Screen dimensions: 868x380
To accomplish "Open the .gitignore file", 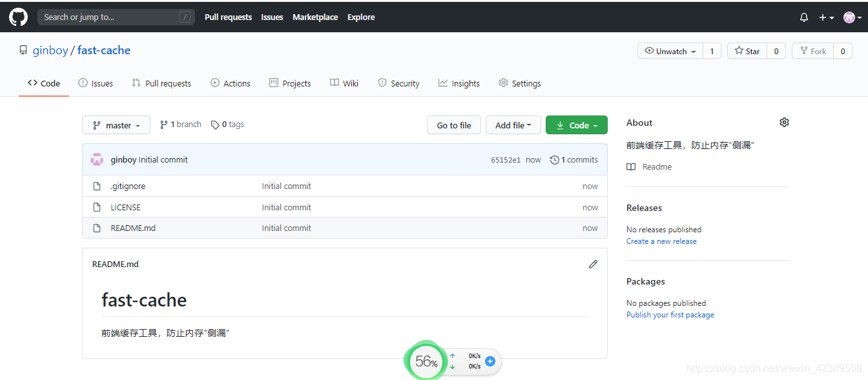I will tap(128, 186).
